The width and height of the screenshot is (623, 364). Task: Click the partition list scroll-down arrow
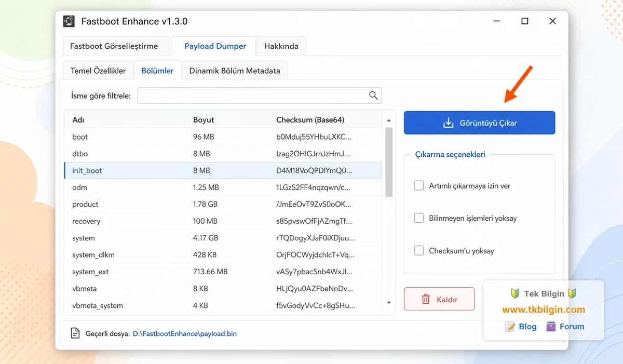[x=389, y=302]
